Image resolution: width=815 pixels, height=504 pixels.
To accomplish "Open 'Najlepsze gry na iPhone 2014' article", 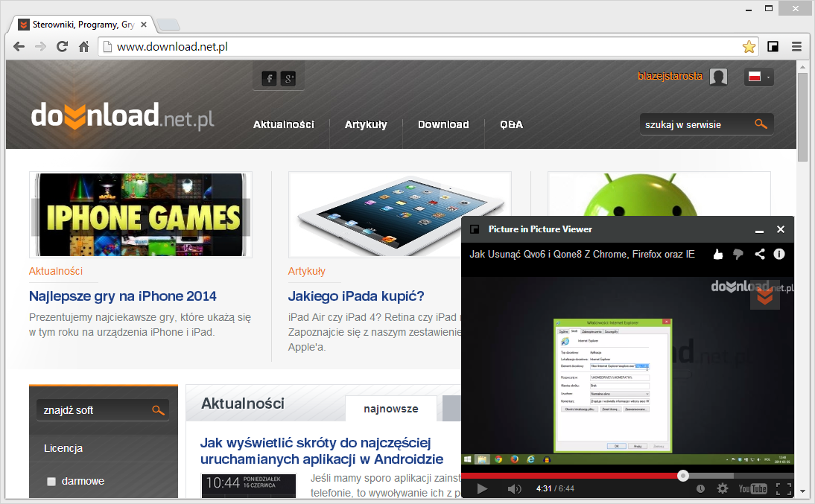I will (123, 296).
